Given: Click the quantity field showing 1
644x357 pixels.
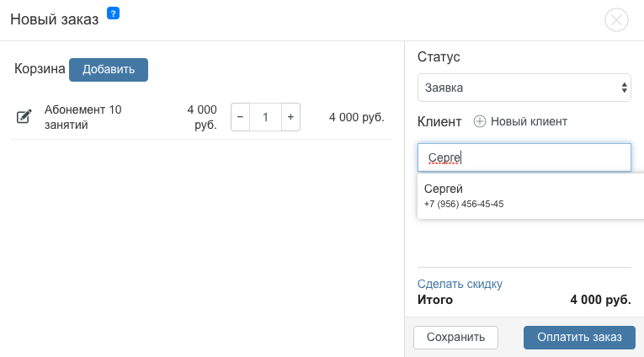Looking at the screenshot, I should tap(265, 117).
